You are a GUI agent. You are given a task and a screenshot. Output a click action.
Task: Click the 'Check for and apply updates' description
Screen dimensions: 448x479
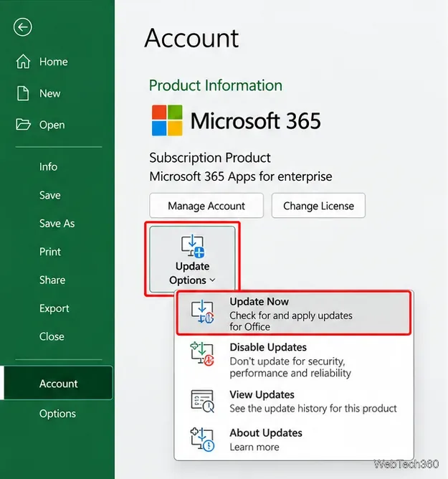point(291,321)
